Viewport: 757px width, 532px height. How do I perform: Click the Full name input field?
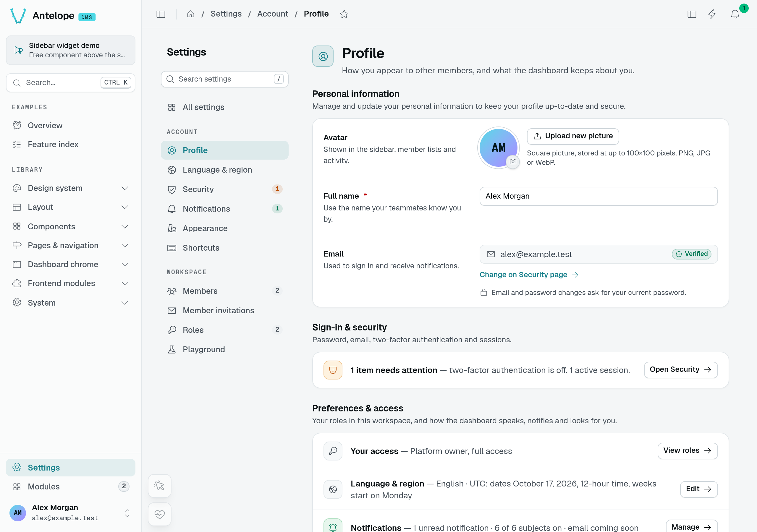[x=599, y=196]
